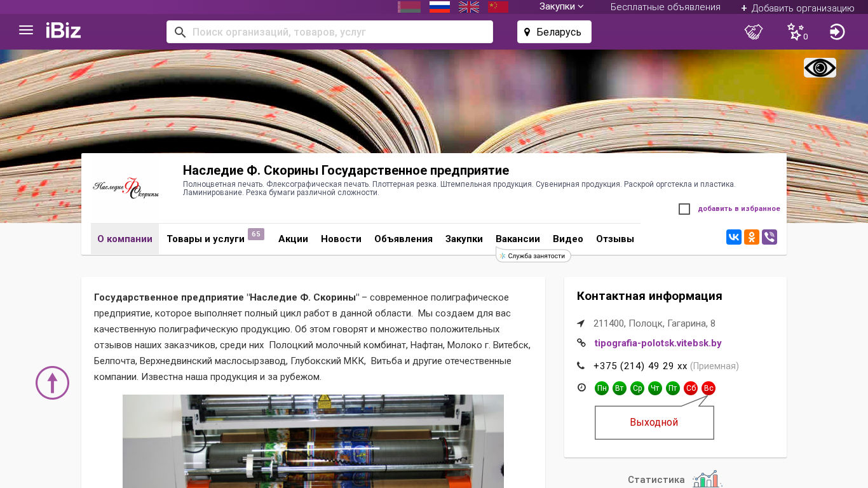Reveal the +375 (214) phone number
The image size is (868, 488).
pyautogui.click(x=640, y=366)
